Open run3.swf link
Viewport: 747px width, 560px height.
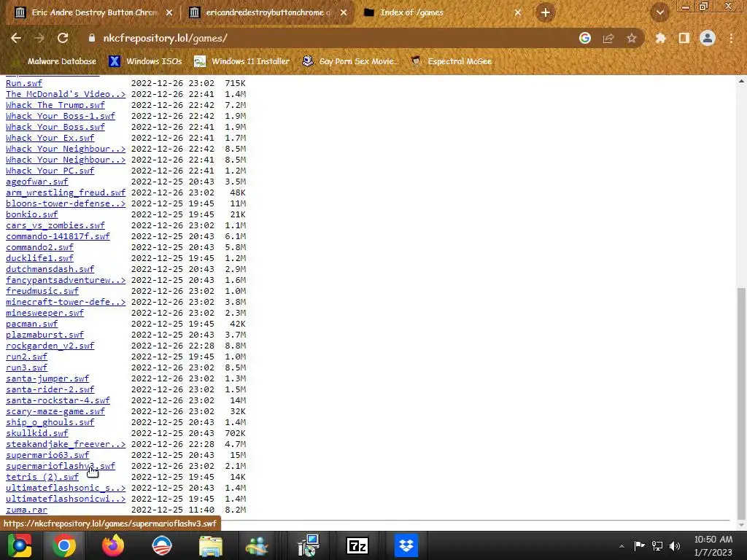27,368
